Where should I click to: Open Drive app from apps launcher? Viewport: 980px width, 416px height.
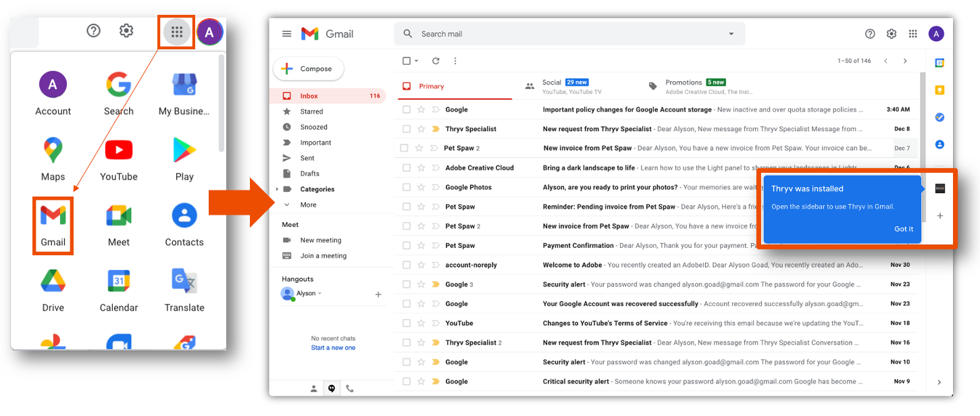pos(53,290)
